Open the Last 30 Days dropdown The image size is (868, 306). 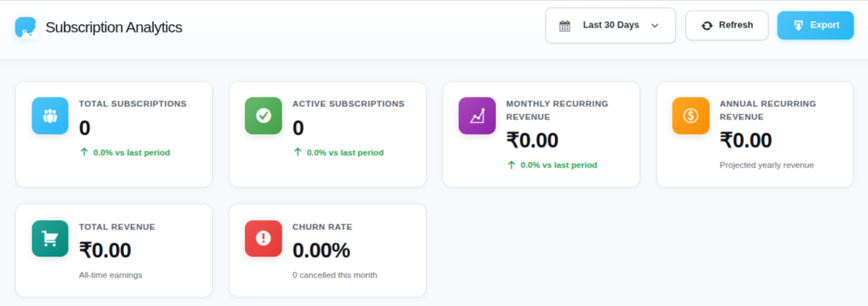[x=611, y=25]
